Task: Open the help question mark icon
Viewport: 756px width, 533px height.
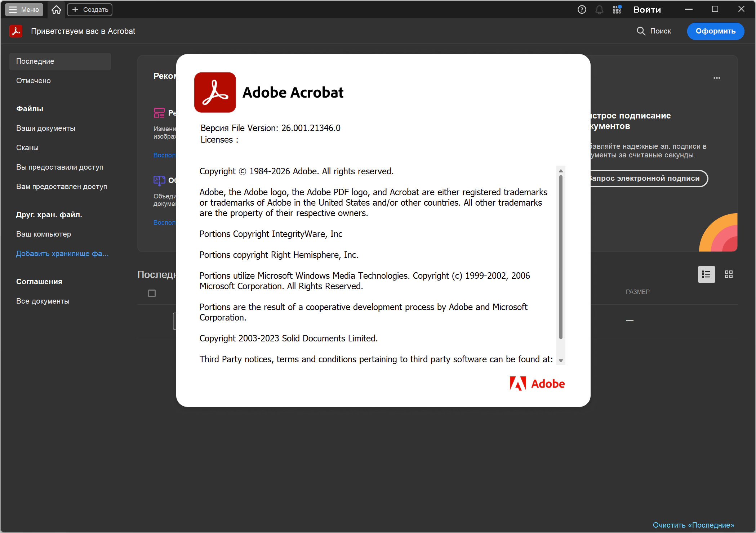Action: coord(582,10)
